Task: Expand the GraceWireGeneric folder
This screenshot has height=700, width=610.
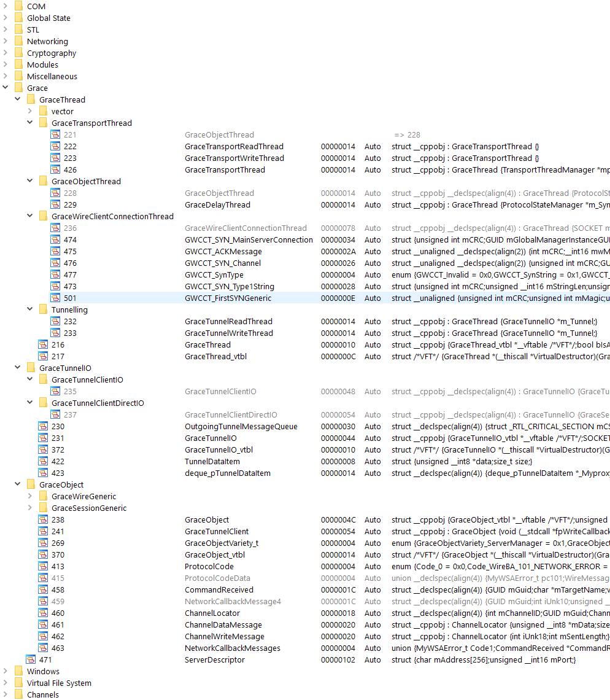Action: click(30, 496)
